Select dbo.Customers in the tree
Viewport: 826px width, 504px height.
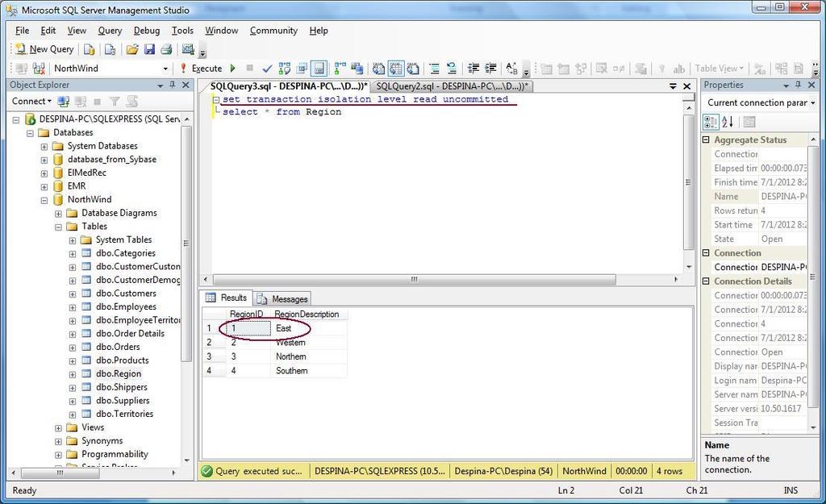point(126,294)
